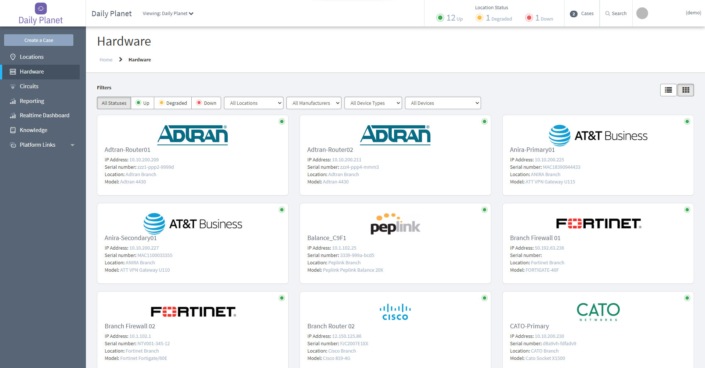This screenshot has height=368, width=705.
Task: Click the Daily Planet logo icon
Action: (40, 8)
